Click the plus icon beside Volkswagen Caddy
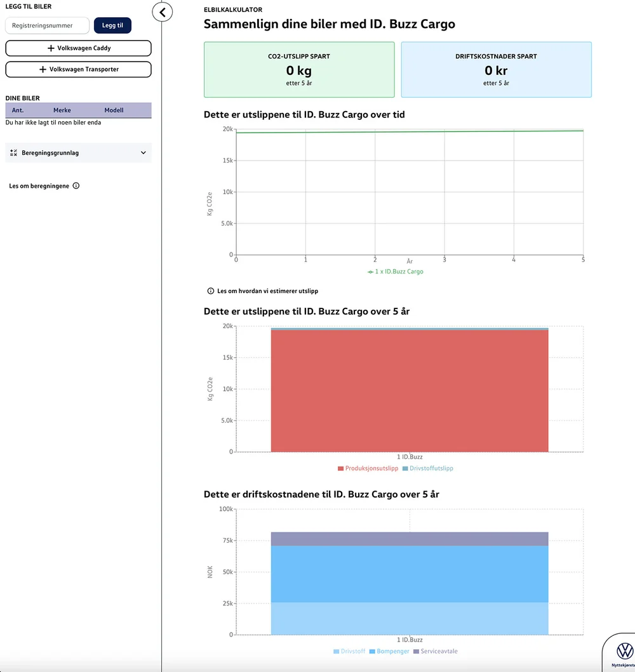The width and height of the screenshot is (635, 672). [x=51, y=48]
